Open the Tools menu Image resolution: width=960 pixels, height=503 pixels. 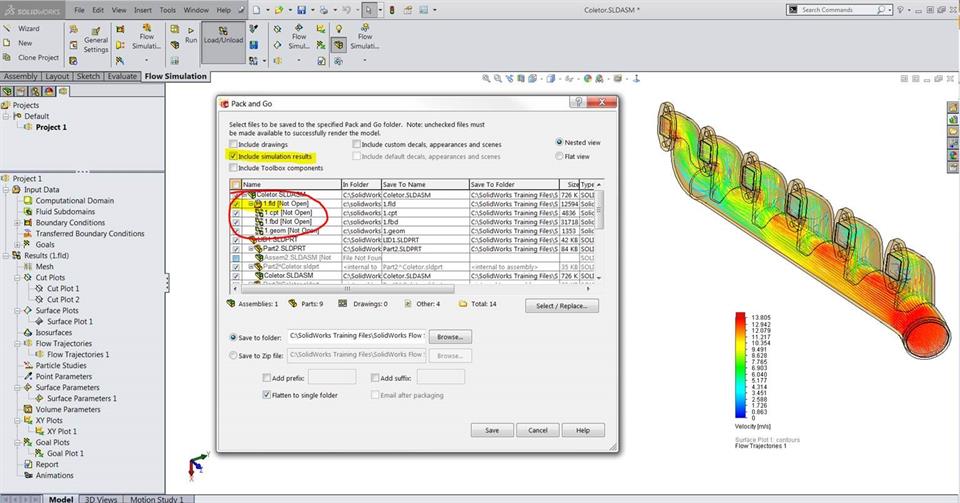(167, 10)
